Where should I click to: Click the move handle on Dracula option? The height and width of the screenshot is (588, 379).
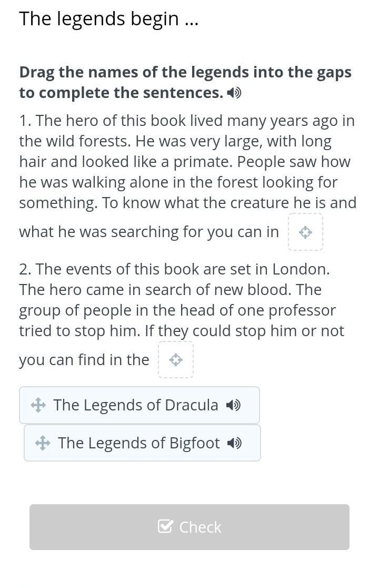(38, 405)
